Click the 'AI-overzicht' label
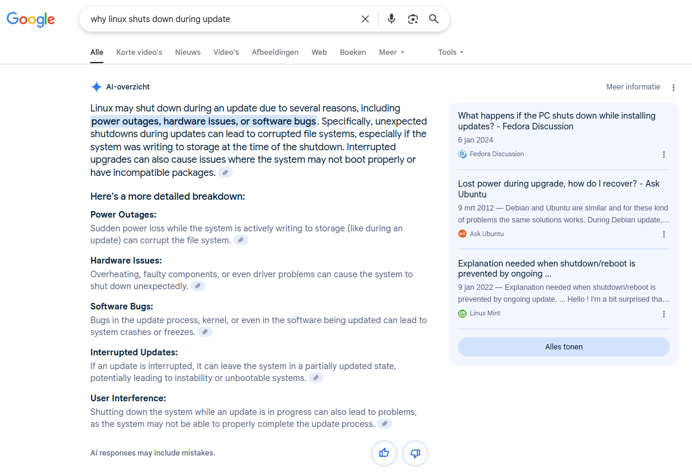 click(128, 87)
